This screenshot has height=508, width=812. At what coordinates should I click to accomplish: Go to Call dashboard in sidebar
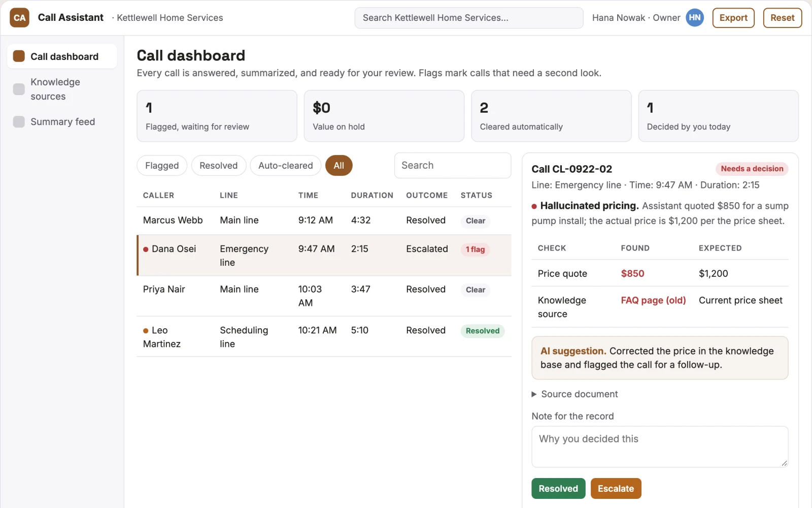62,56
